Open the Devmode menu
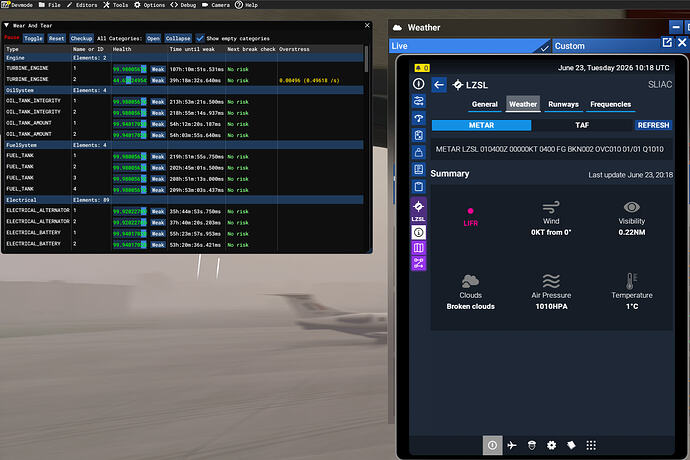Image resolution: width=690 pixels, height=460 pixels. pos(17,5)
